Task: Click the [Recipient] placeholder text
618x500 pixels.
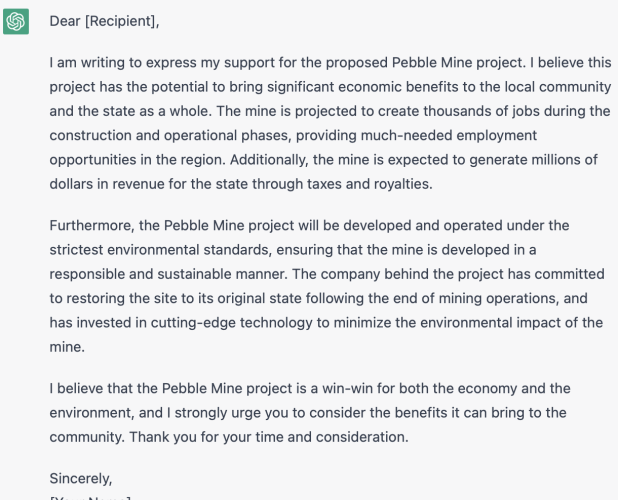Action: pos(122,21)
